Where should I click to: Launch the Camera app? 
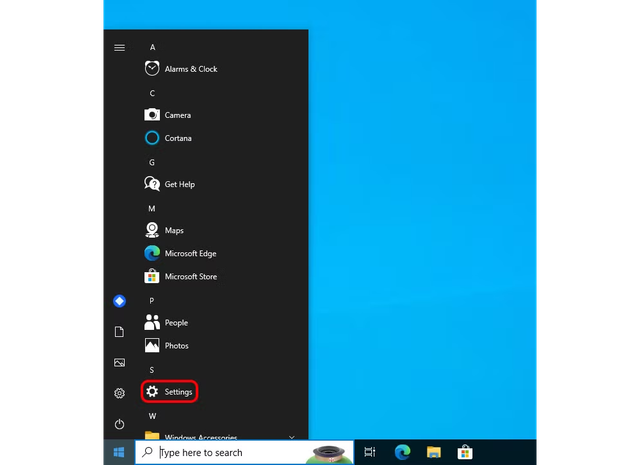(x=177, y=115)
